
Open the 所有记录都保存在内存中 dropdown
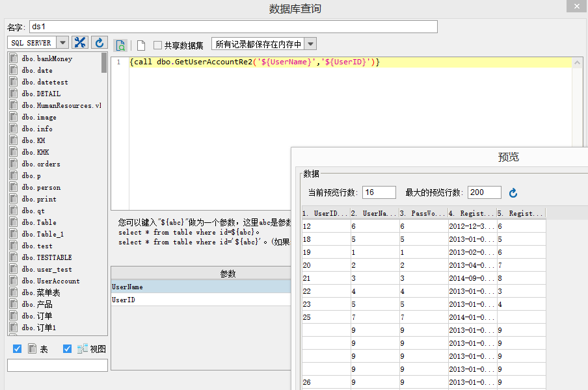[310, 44]
